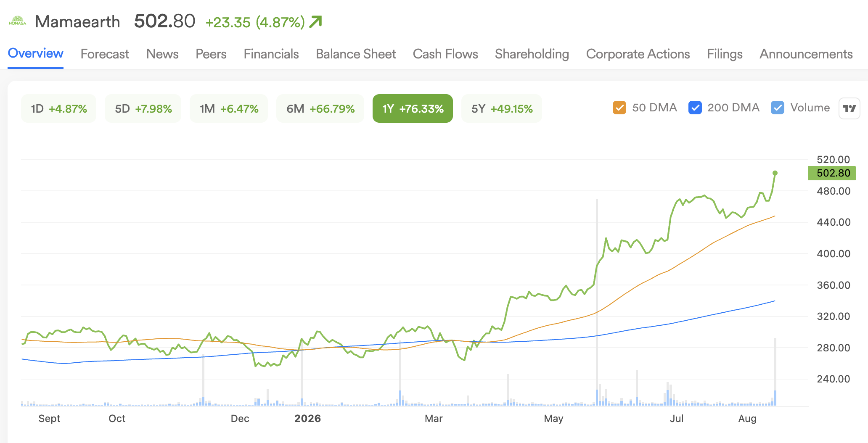Choose the 5Y range button
Image resolution: width=868 pixels, height=443 pixels.
click(x=502, y=108)
